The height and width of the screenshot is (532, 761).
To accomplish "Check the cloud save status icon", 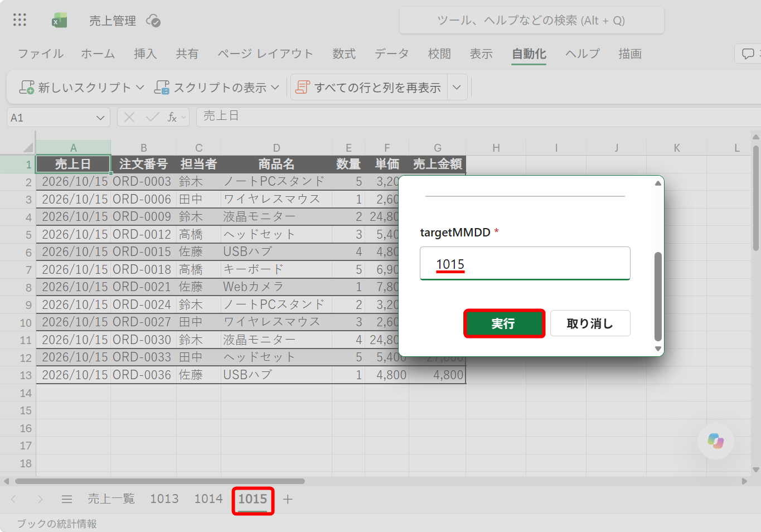I will point(153,21).
